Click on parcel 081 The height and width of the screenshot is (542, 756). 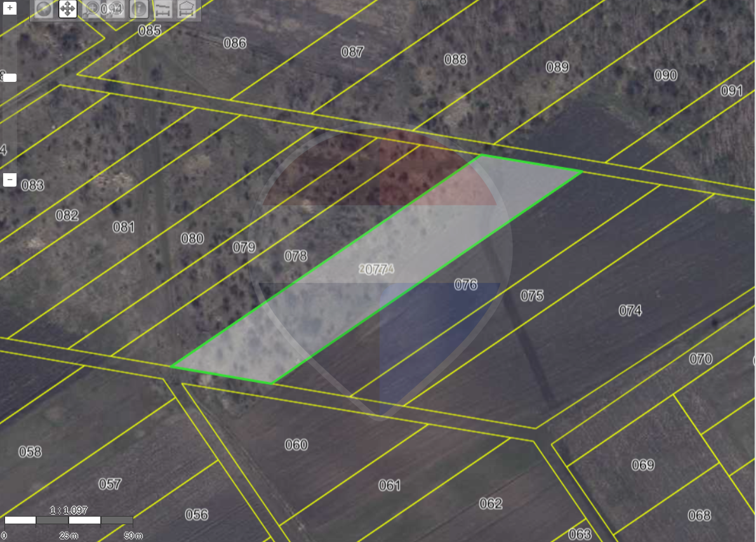(x=123, y=227)
